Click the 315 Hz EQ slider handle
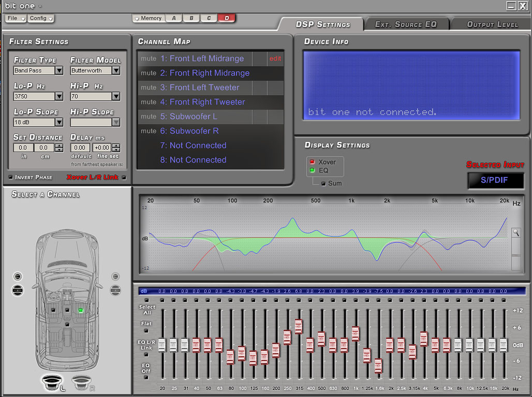 pyautogui.click(x=299, y=327)
